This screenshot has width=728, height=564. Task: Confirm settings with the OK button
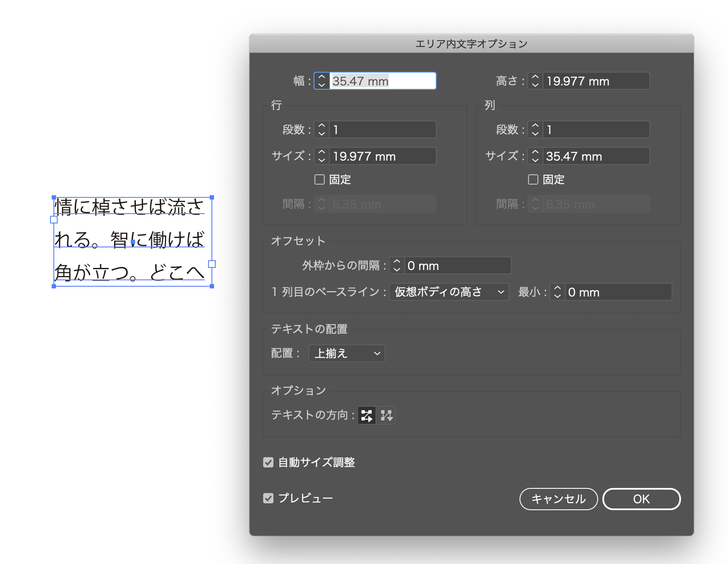point(641,499)
